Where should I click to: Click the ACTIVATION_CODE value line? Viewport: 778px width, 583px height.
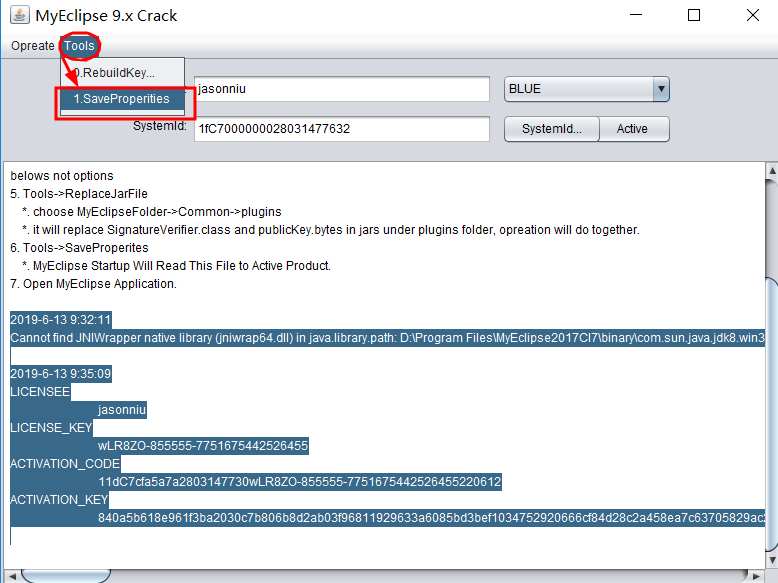click(x=300, y=482)
